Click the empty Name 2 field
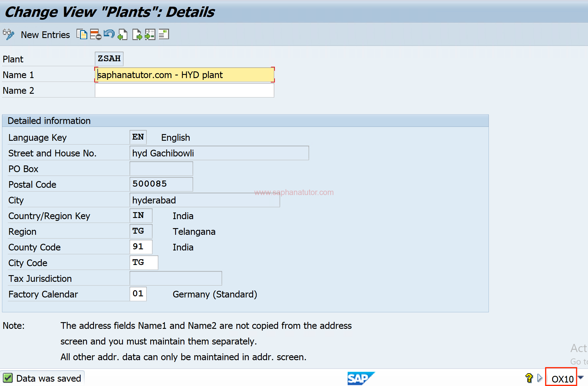Viewport: 588px width, 386px height. click(184, 91)
